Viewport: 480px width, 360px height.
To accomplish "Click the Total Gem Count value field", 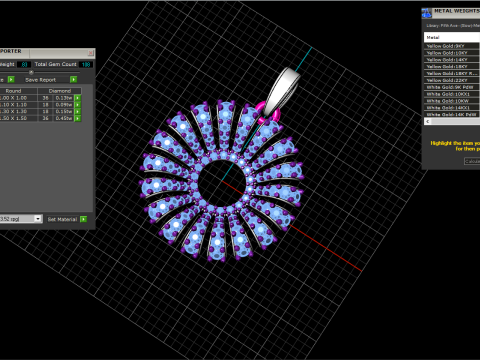I will point(86,64).
